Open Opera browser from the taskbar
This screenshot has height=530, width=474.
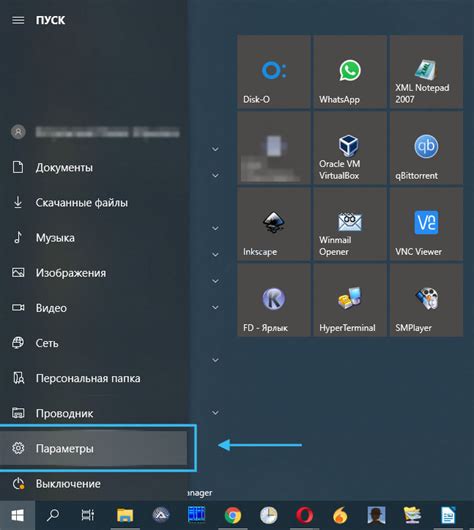(304, 515)
